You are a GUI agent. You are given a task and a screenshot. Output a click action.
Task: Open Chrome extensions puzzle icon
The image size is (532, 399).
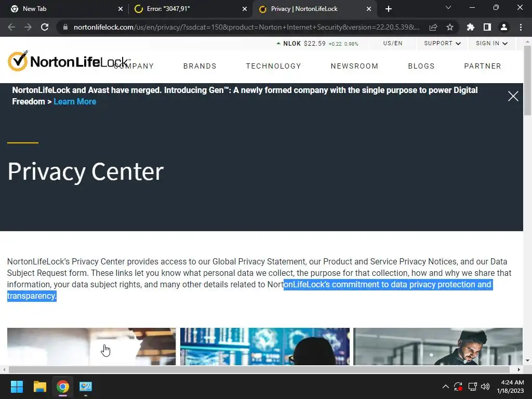471,27
